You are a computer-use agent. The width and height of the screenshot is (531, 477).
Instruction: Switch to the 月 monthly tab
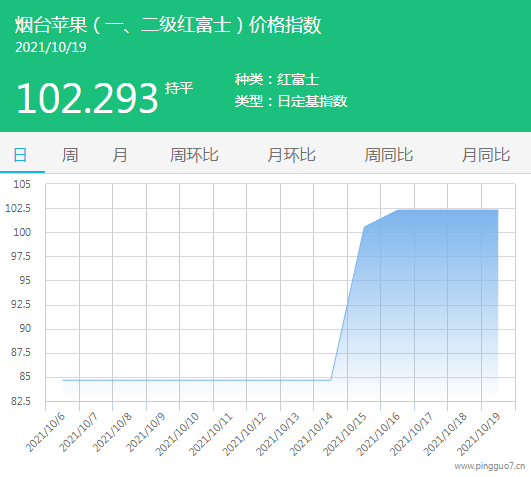(x=120, y=155)
